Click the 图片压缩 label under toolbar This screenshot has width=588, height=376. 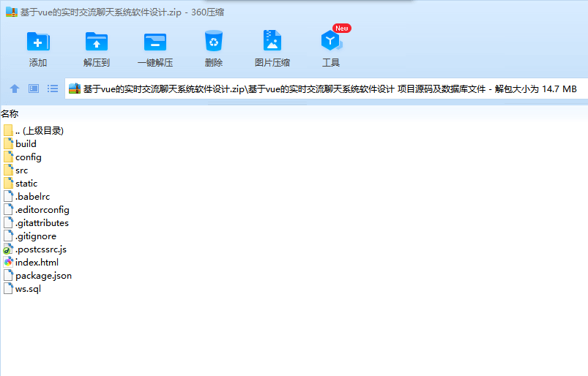(272, 62)
